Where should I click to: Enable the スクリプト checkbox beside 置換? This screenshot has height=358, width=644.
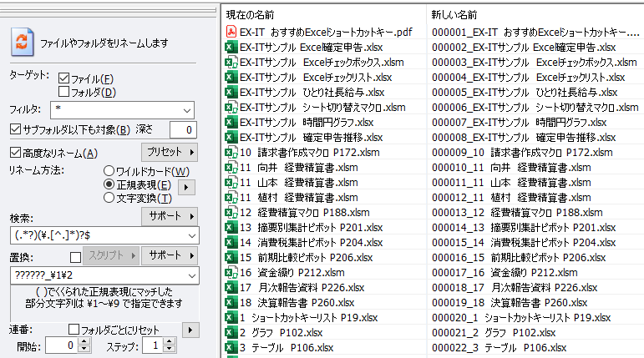click(x=75, y=257)
